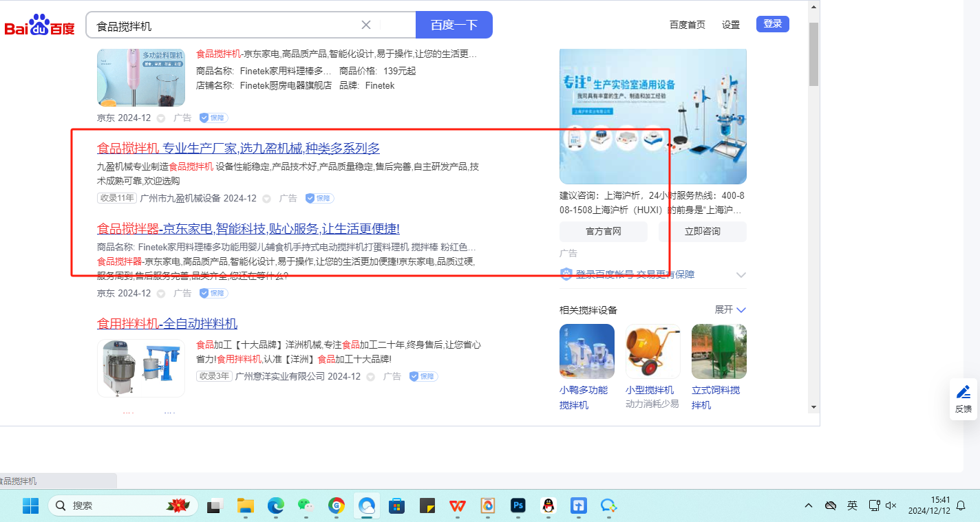
Task: Click the 登录百度帐号 交易更有保障 link
Action: 635,274
